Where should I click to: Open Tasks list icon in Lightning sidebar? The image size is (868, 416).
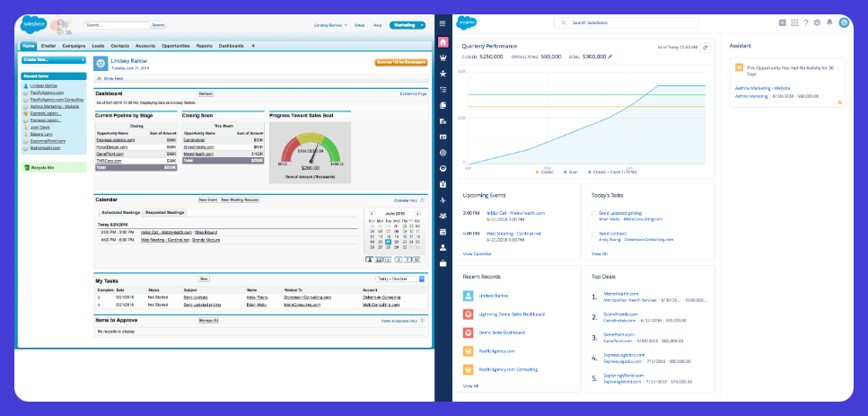pos(443,89)
